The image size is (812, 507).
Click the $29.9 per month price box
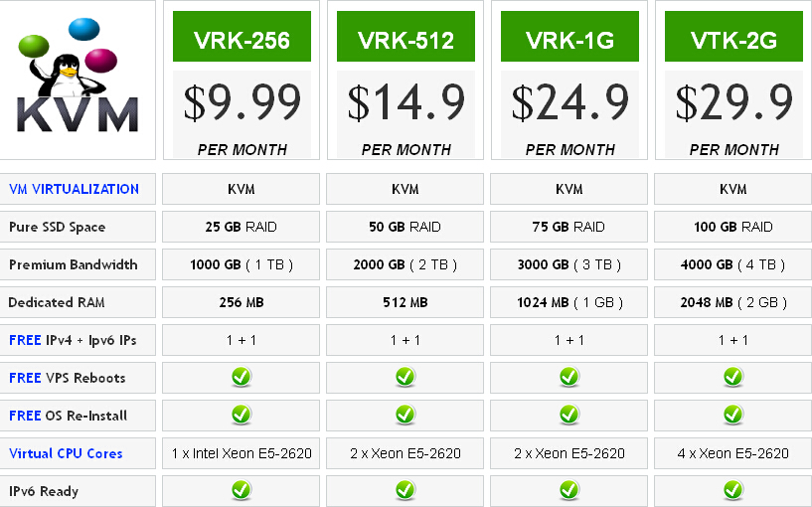733,114
